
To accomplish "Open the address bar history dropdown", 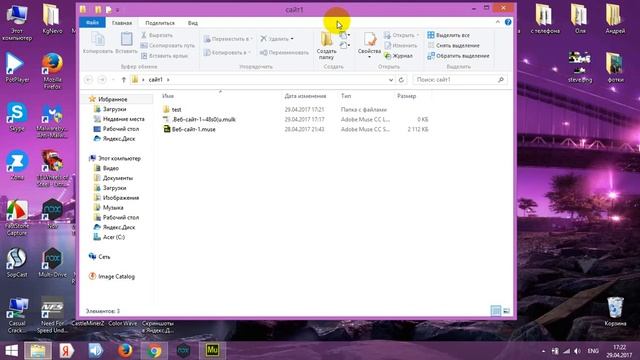I will click(391, 80).
